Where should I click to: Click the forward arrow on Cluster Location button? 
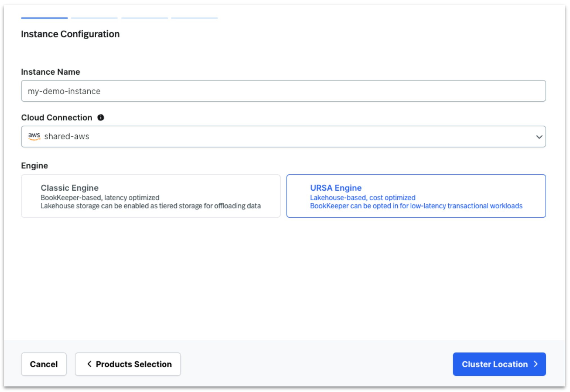pyautogui.click(x=536, y=364)
